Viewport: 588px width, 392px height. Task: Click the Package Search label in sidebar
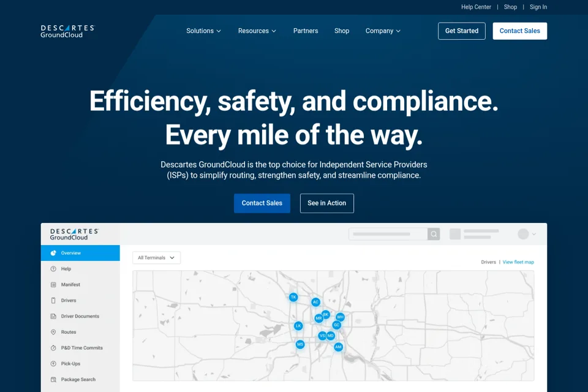[78, 379]
